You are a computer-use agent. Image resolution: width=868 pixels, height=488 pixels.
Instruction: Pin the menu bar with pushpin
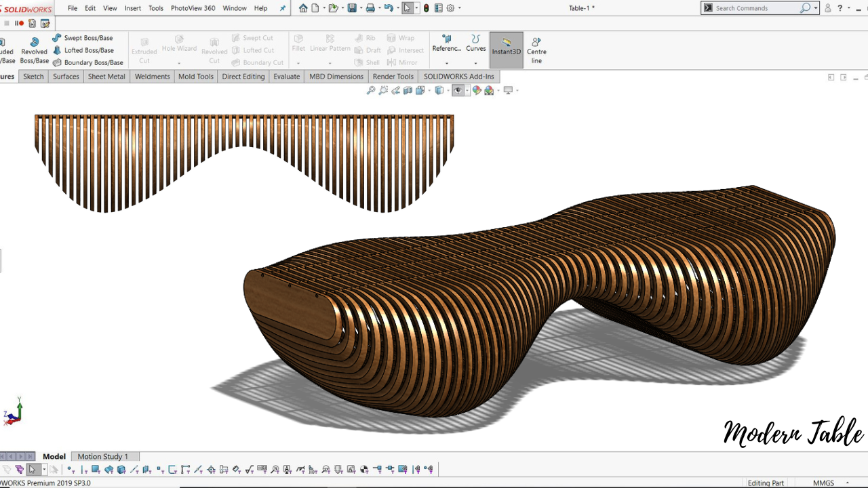point(283,8)
